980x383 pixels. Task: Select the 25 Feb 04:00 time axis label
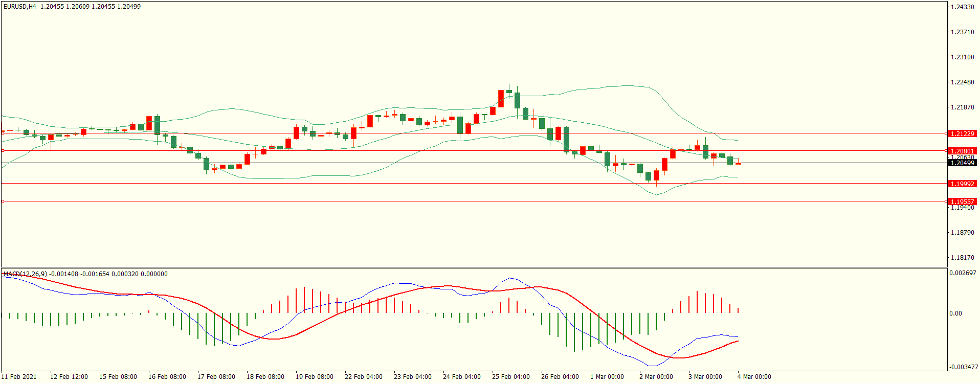click(x=510, y=377)
